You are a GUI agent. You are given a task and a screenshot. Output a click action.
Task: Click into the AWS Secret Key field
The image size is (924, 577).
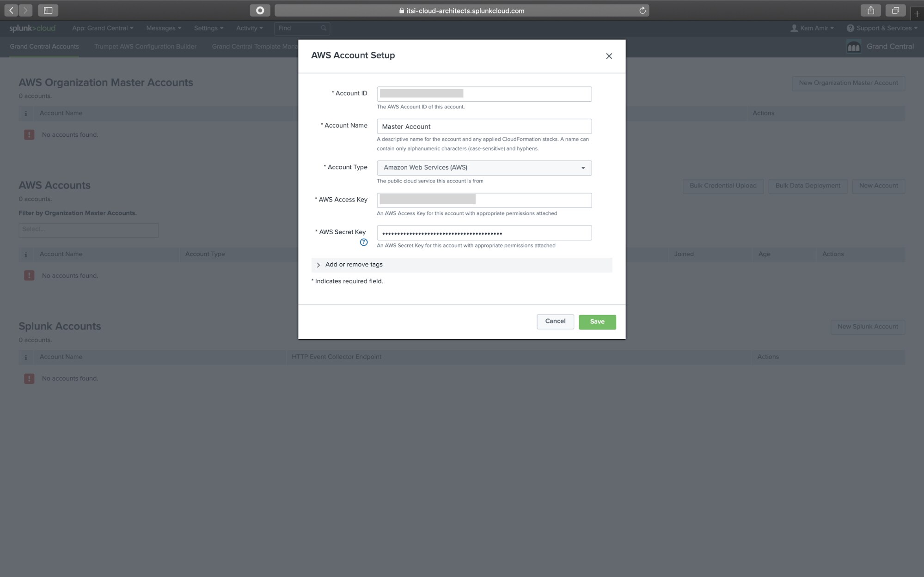(484, 233)
